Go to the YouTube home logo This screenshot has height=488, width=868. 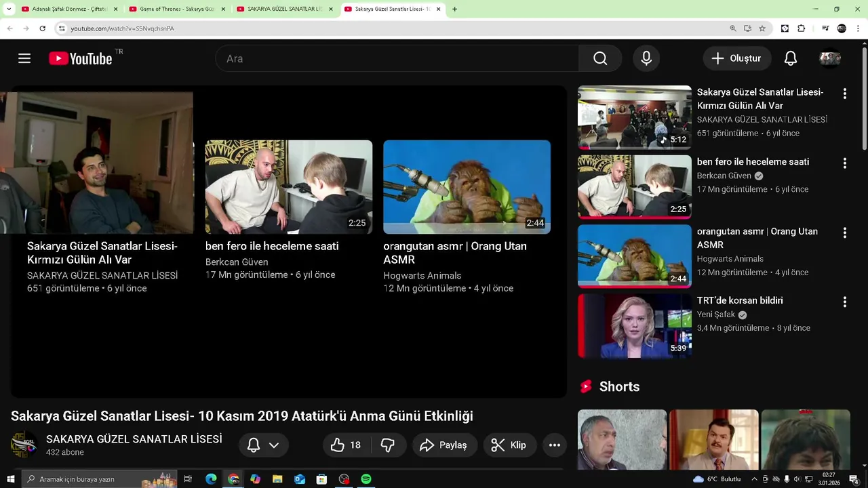point(81,58)
